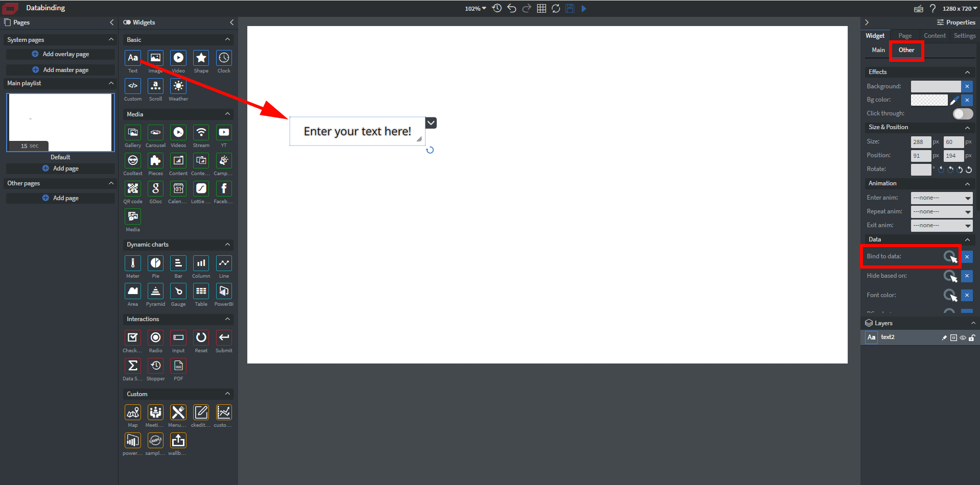Viewport: 980px width, 485px height.
Task: Select the Custom code widget
Action: [133, 86]
